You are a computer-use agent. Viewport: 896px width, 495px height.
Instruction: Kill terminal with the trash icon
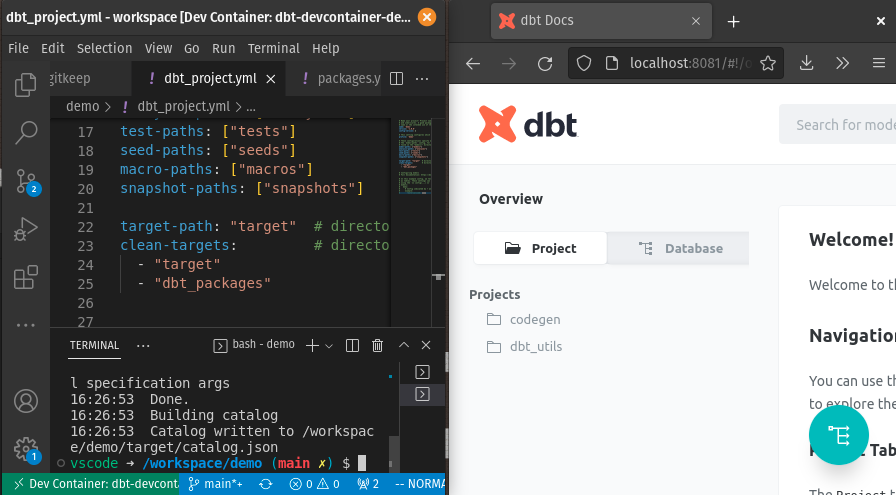coord(377,345)
